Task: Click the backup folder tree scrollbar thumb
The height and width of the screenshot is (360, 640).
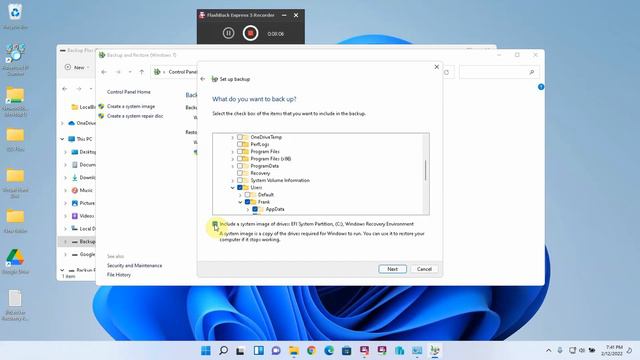Action: click(425, 170)
